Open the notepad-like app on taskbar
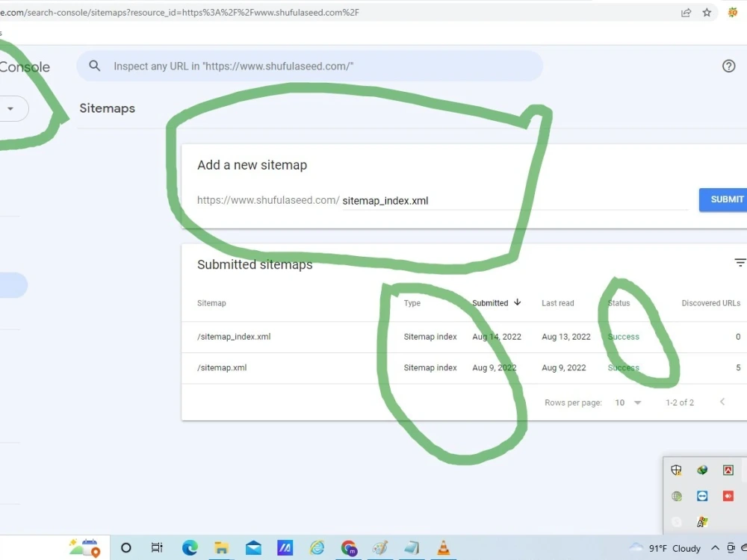This screenshot has height=560, width=747. point(412,547)
